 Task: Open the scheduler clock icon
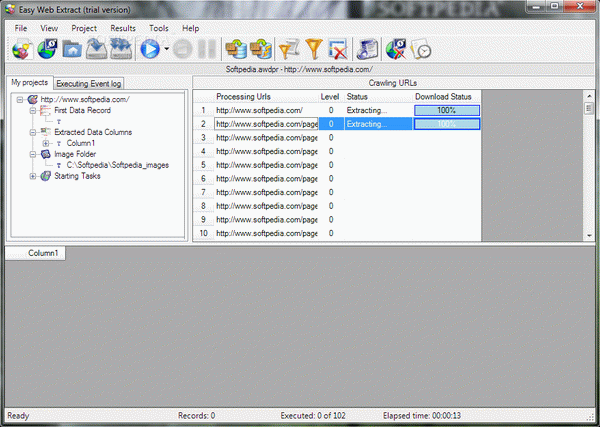pos(421,49)
